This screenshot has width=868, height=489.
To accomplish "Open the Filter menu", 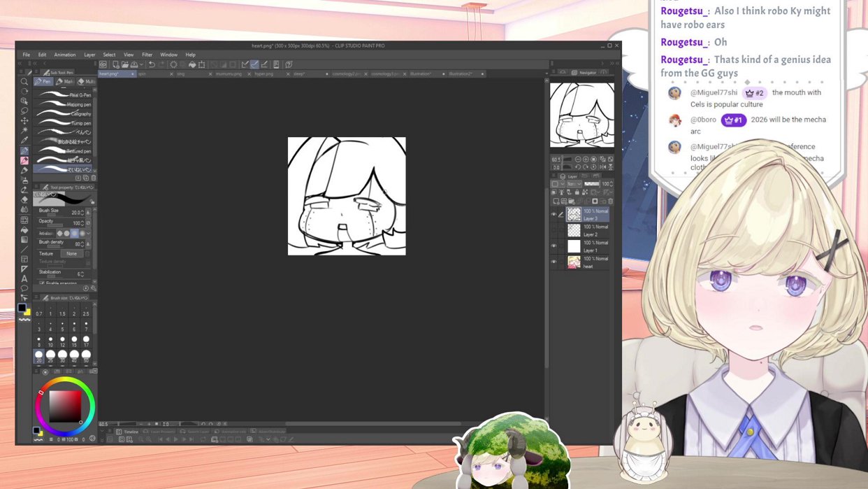I will (147, 55).
